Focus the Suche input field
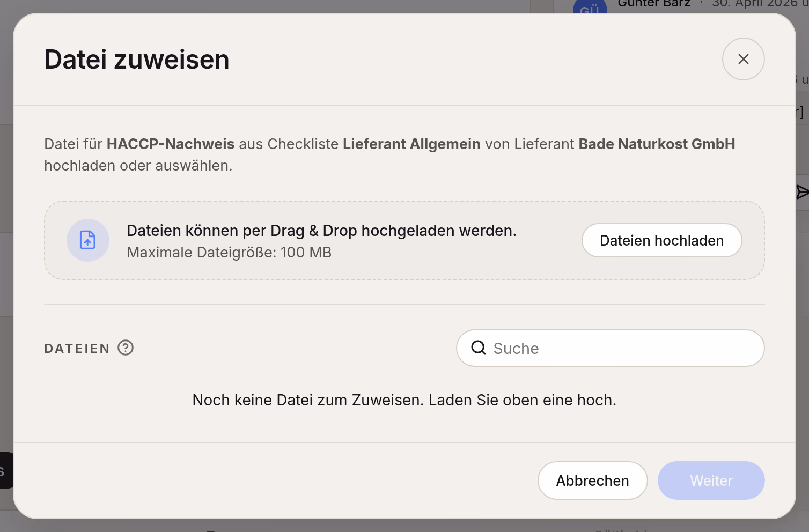This screenshot has width=809, height=532. click(611, 348)
